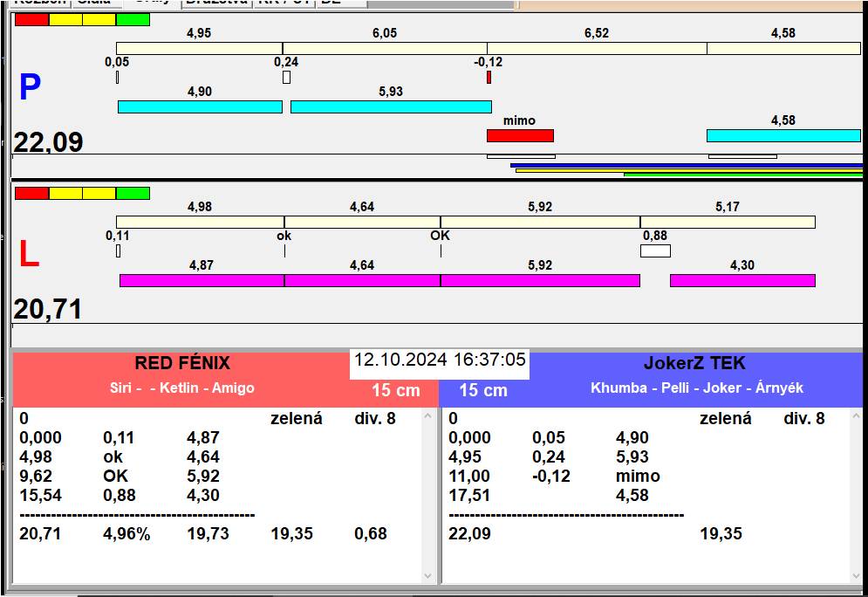Click the RED FÉNIX team header
Image resolution: width=868 pixels, height=597 pixels.
(181, 364)
